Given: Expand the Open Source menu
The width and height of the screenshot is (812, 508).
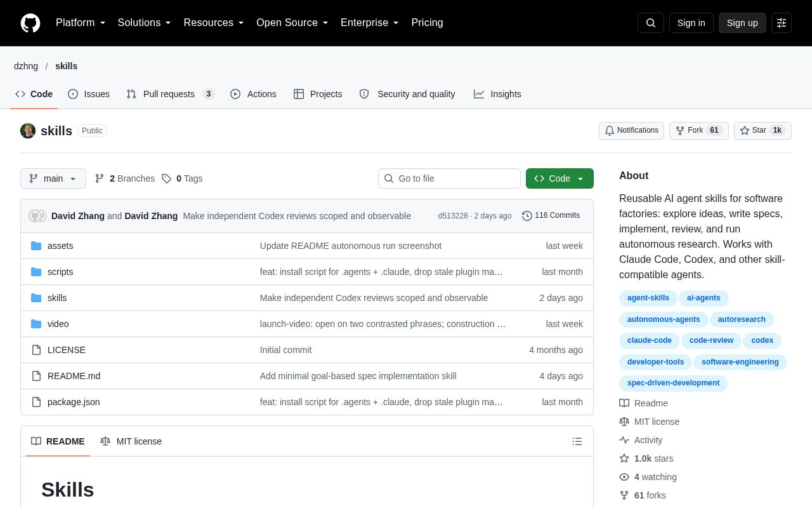Looking at the screenshot, I should point(292,23).
